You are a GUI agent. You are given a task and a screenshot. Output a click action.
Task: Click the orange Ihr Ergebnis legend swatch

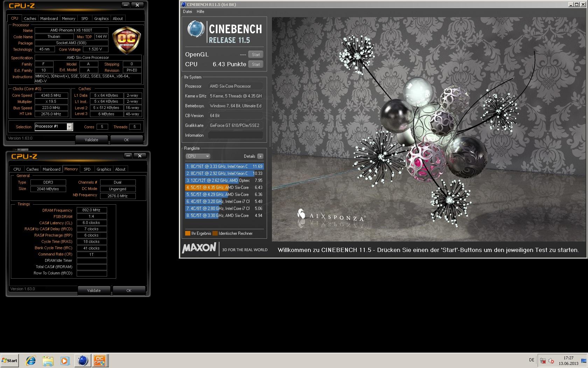point(188,233)
